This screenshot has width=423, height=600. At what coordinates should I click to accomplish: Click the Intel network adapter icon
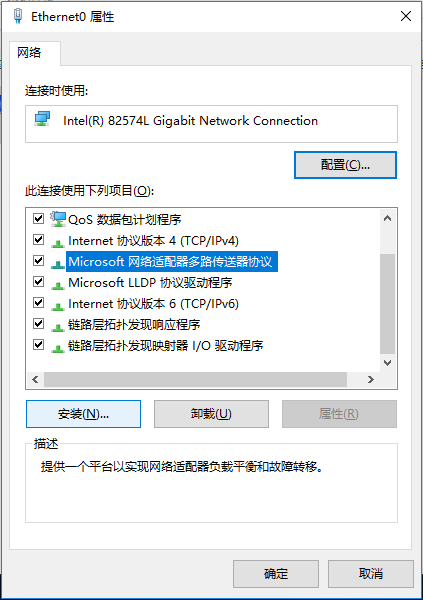tap(42, 119)
